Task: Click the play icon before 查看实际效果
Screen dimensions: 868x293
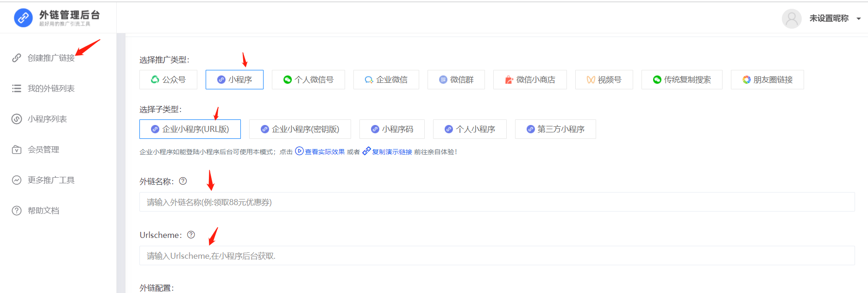Action: click(x=299, y=151)
